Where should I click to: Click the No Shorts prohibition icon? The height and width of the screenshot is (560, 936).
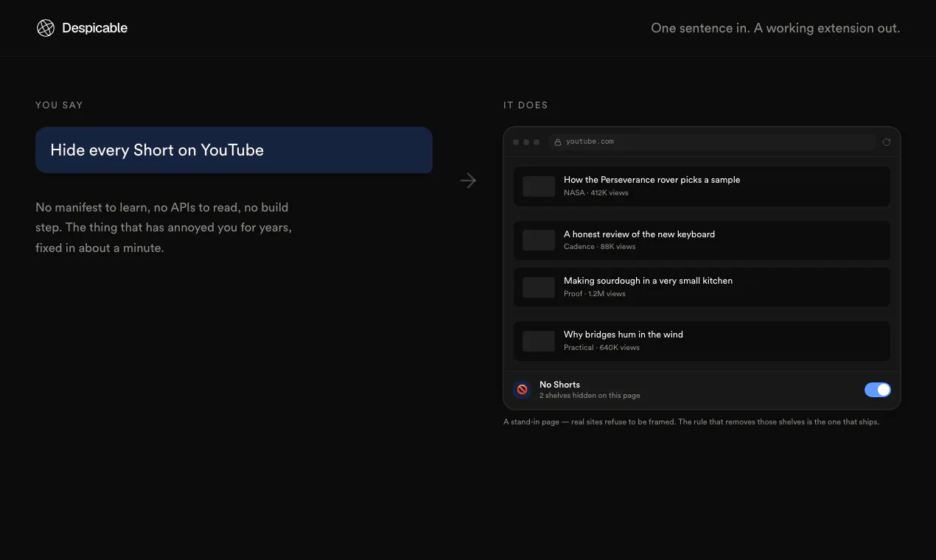click(x=522, y=390)
